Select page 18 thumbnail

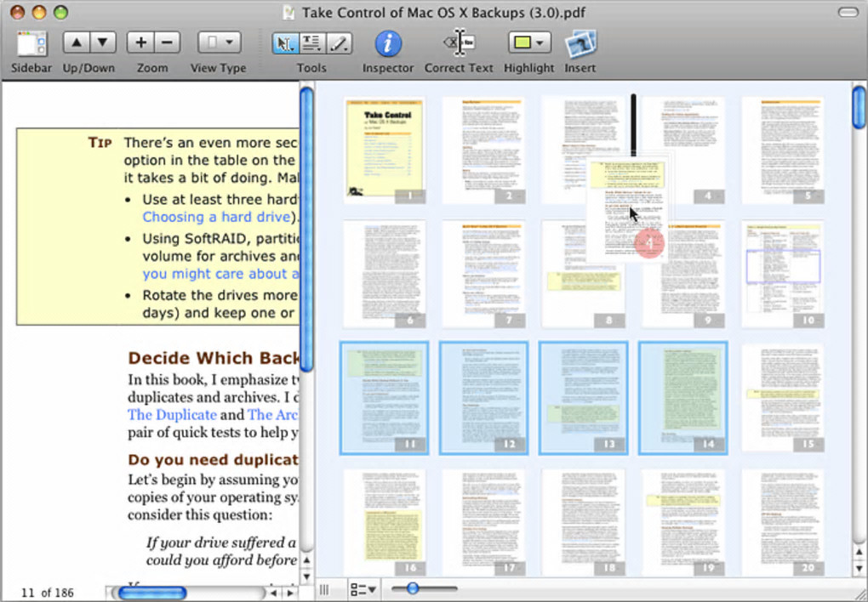[584, 522]
